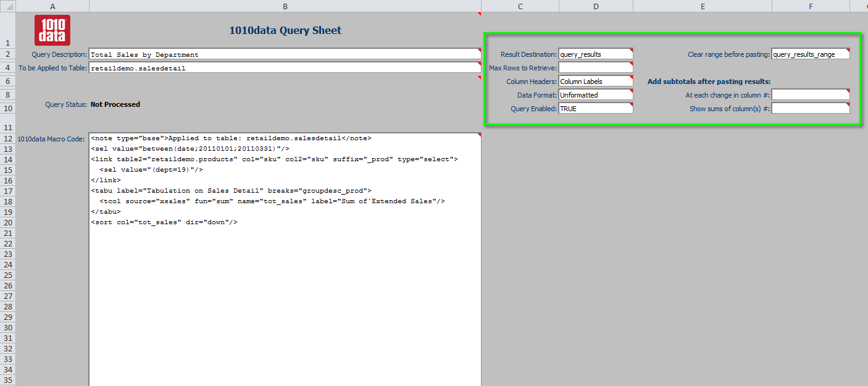Select row 20 header
Viewport: 868px width, 386px height.
[x=7, y=222]
